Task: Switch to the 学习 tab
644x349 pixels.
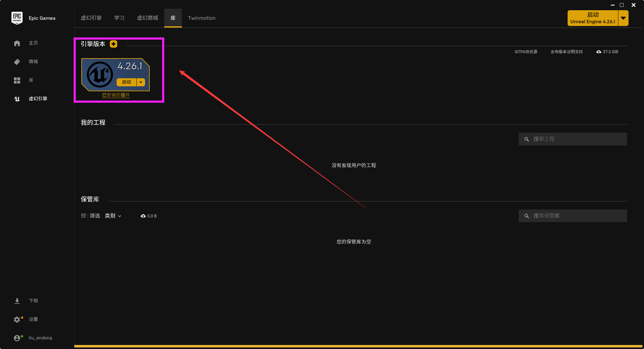Action: pos(119,18)
